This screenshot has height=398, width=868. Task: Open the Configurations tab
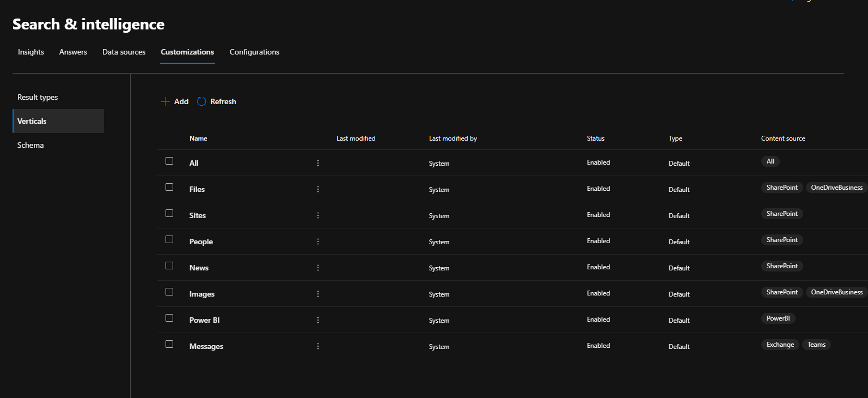pyautogui.click(x=254, y=52)
